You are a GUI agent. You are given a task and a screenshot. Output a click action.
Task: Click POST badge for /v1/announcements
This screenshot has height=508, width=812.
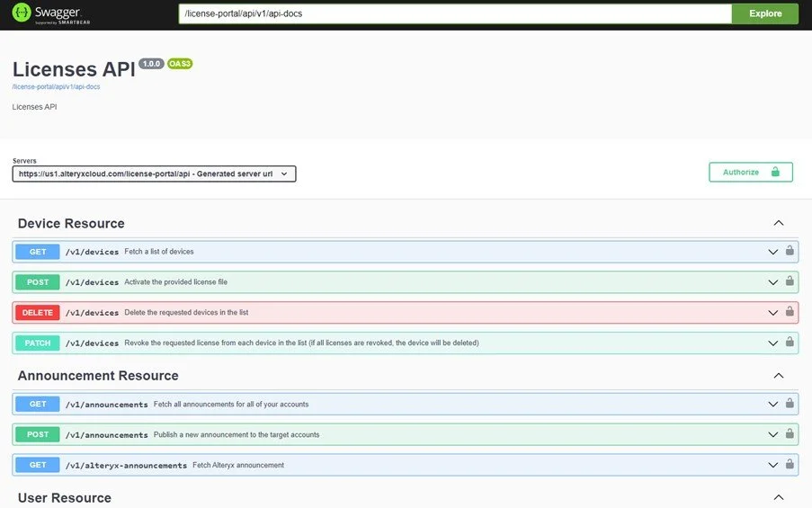pyautogui.click(x=37, y=434)
